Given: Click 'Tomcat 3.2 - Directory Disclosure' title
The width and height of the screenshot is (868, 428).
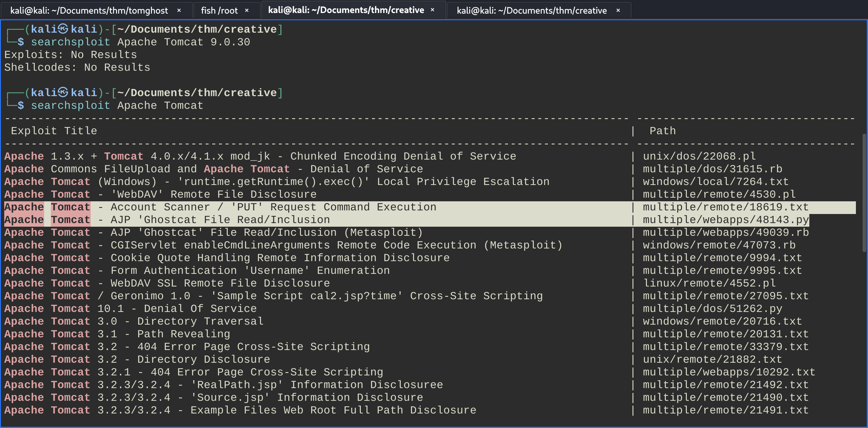Looking at the screenshot, I should (137, 359).
